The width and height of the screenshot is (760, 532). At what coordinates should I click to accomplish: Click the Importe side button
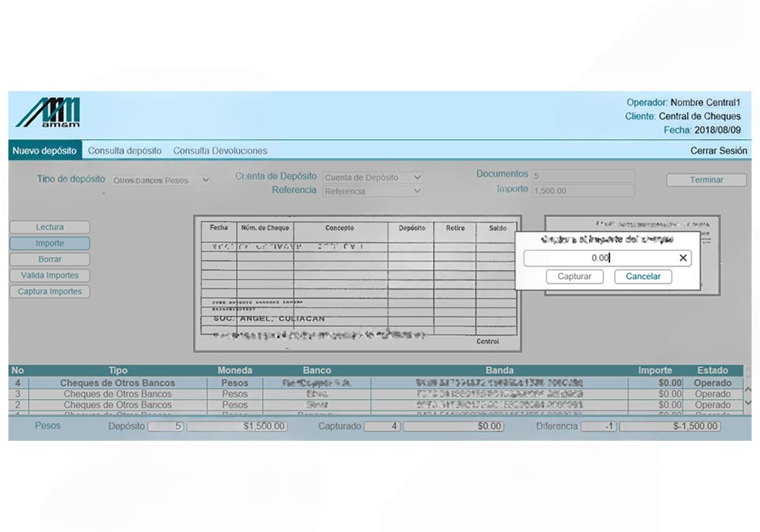(49, 242)
